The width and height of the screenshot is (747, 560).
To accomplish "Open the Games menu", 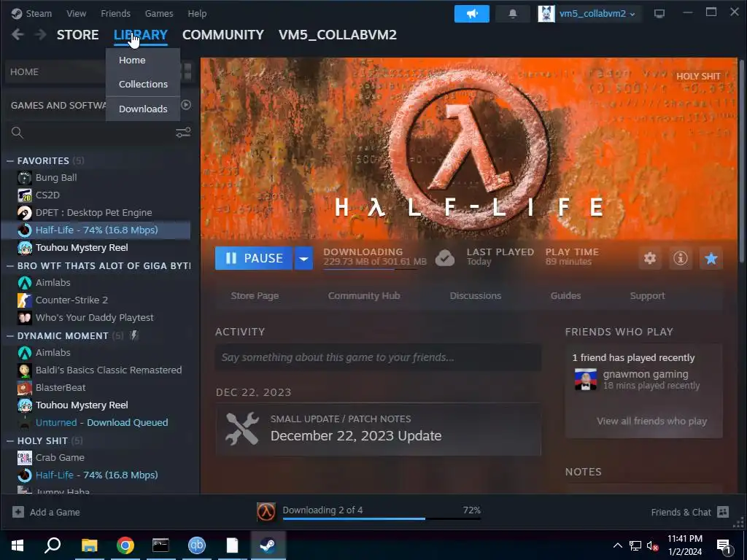I will click(x=159, y=13).
